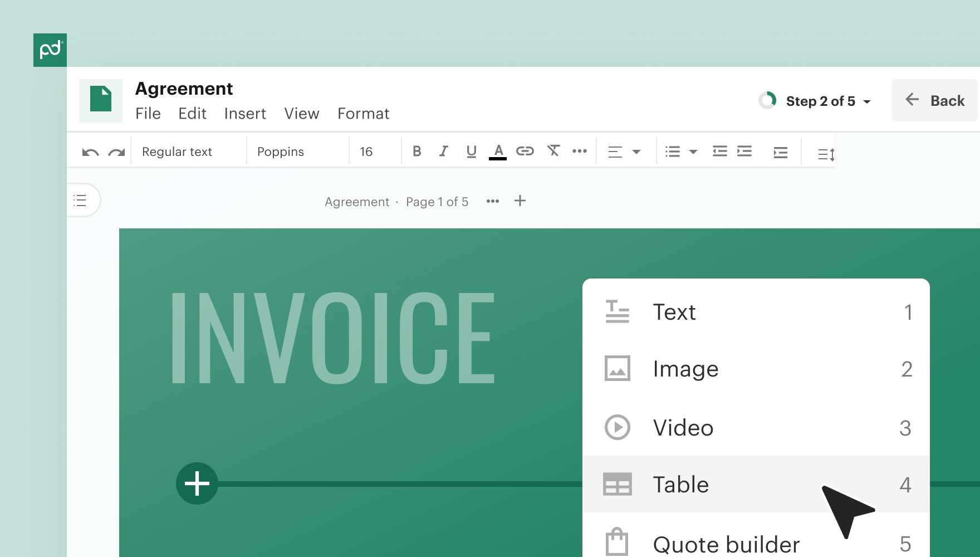Viewport: 980px width, 557px height.
Task: Click the green document icon beside Agreement
Action: [101, 100]
